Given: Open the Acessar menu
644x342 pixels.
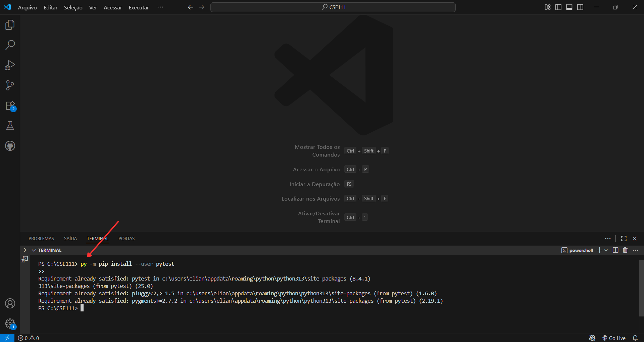Looking at the screenshot, I should click(113, 7).
